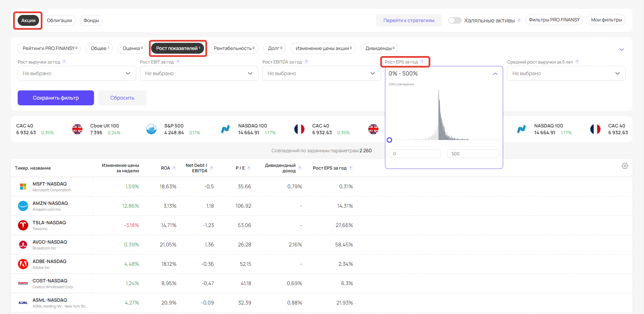Sort by Изменение цены за неделю column
Image resolution: width=644 pixels, height=314 pixels.
(121, 168)
